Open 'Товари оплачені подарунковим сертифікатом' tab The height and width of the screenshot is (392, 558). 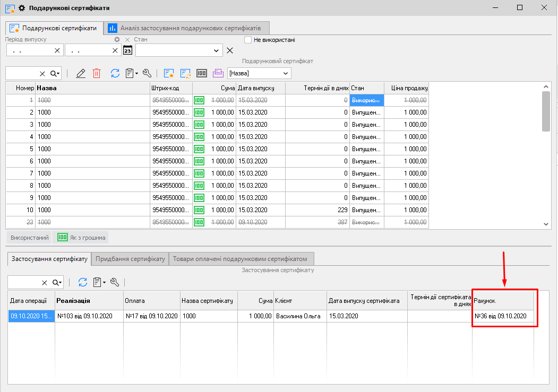click(x=242, y=258)
